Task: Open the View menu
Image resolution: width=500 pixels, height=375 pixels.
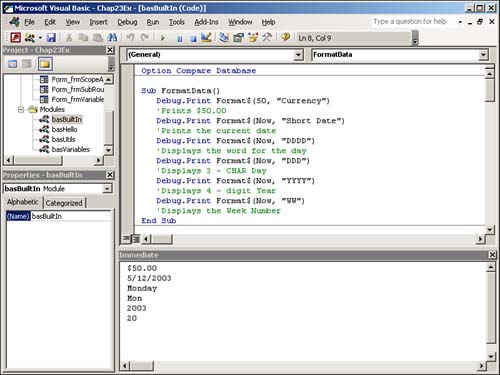Action: 72,22
